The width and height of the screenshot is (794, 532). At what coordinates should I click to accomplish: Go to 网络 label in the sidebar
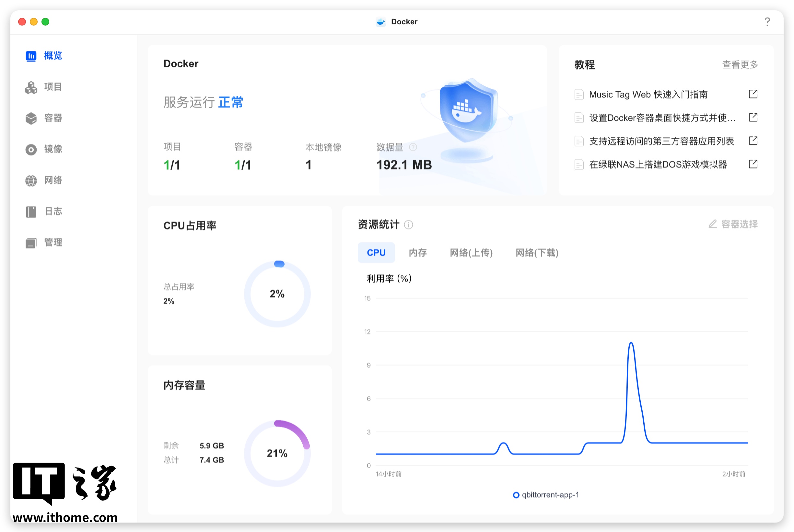tap(53, 181)
